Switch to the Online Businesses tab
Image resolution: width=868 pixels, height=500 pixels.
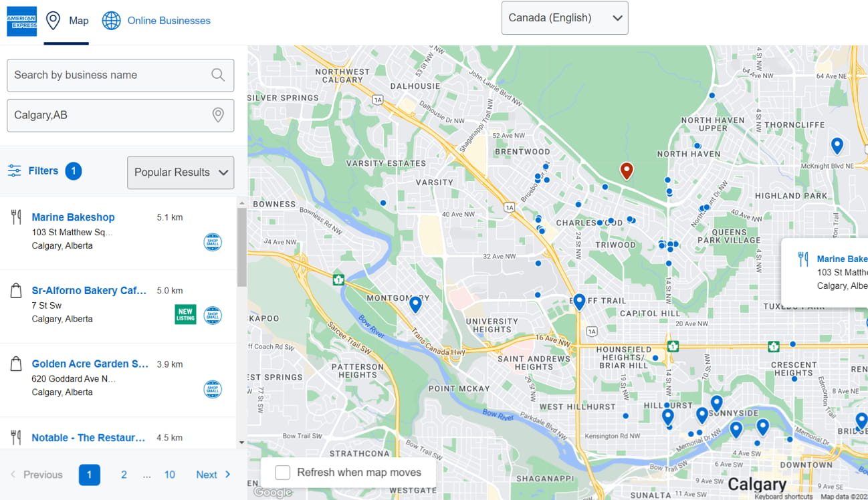[168, 20]
